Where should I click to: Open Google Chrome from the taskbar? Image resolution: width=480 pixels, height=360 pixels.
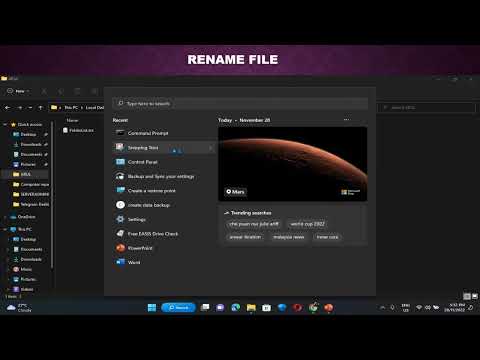pos(313,307)
